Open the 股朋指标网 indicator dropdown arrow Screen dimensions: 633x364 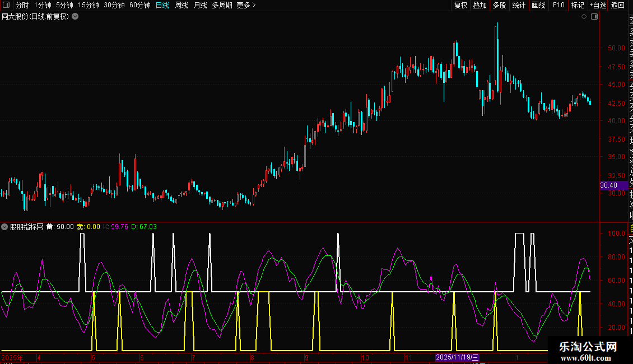coord(4,227)
